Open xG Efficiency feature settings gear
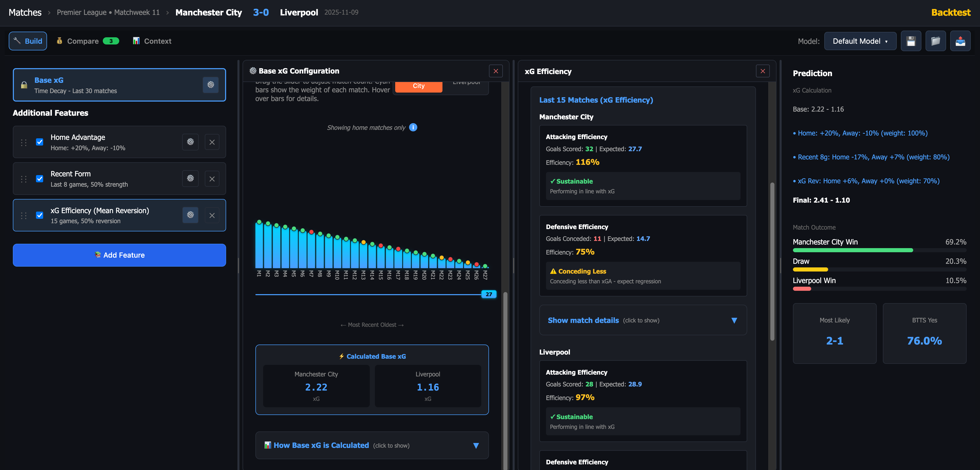The image size is (980, 470). tap(190, 215)
